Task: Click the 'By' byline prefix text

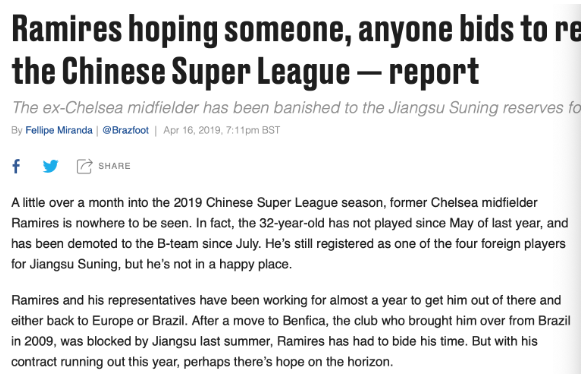Action: click(17, 130)
